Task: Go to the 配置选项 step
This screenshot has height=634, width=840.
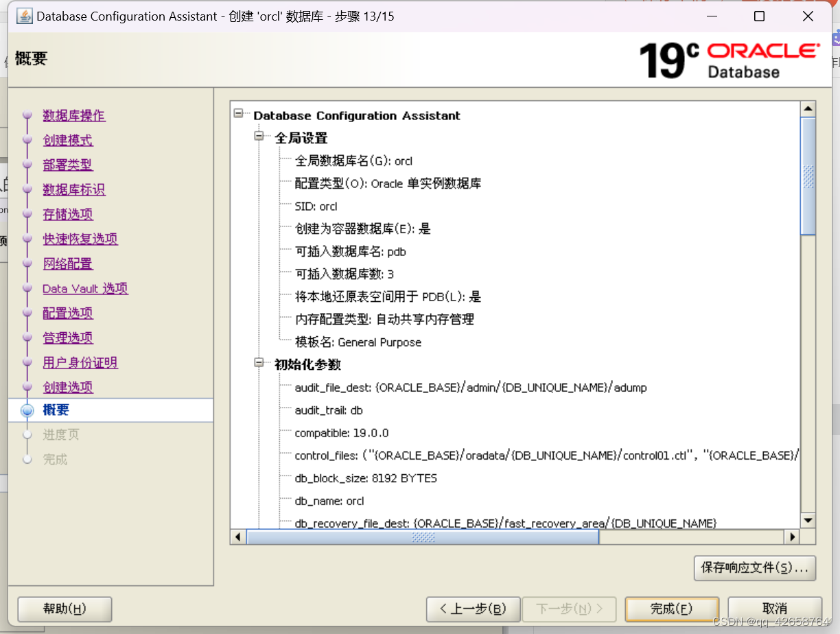Action: (x=68, y=313)
